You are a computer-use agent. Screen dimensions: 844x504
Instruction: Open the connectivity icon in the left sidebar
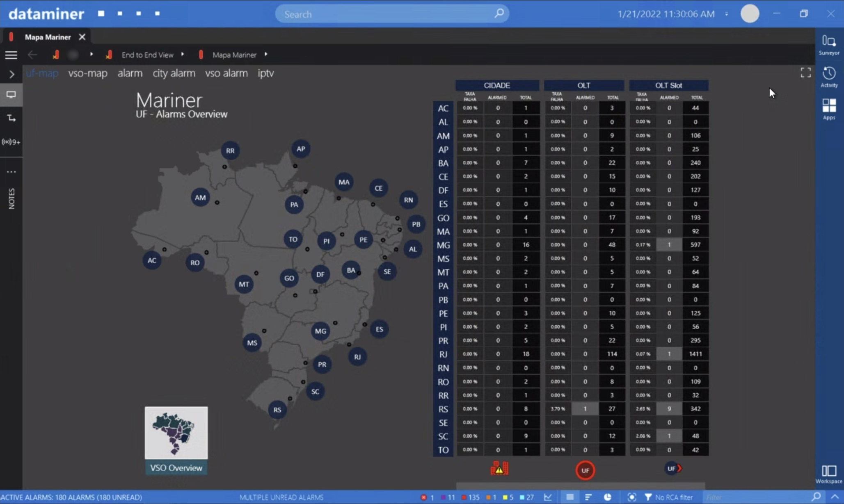point(11,118)
